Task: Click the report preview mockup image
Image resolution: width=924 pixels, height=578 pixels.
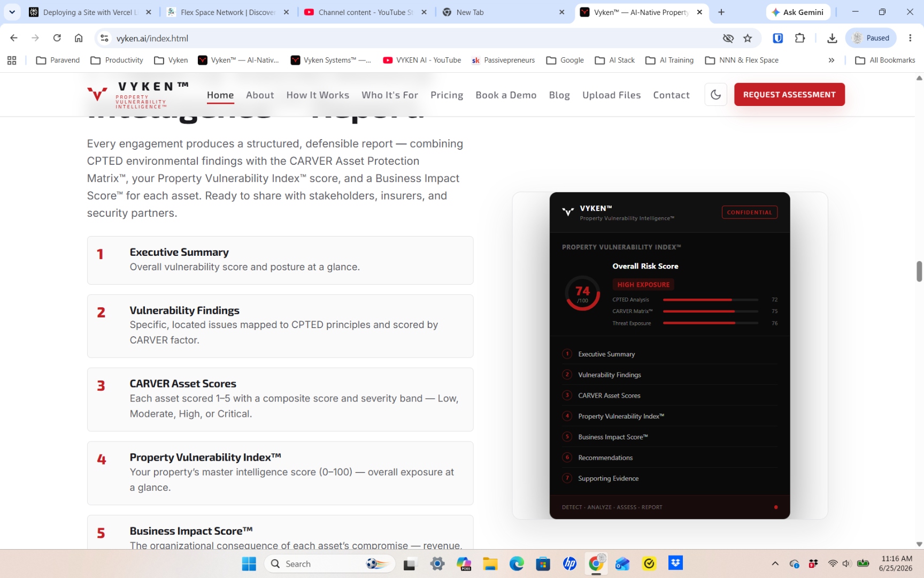Action: click(669, 355)
